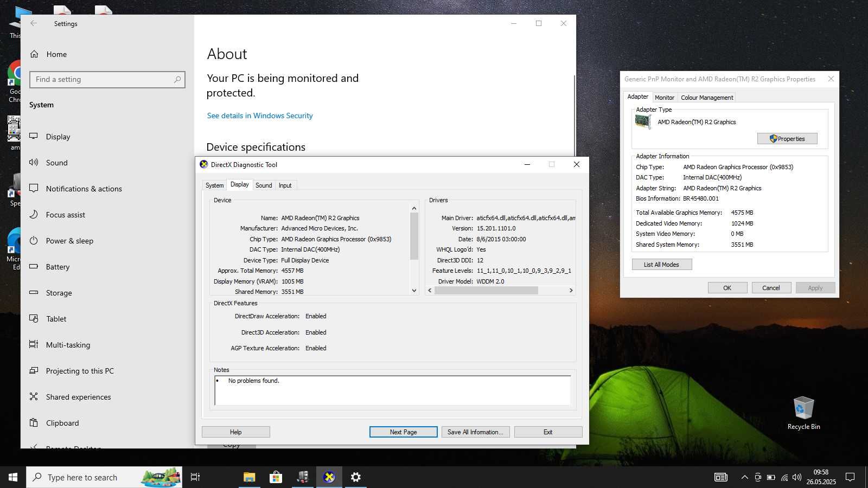Click the Drivers panel scroll right arrow
The image size is (868, 488).
point(571,290)
